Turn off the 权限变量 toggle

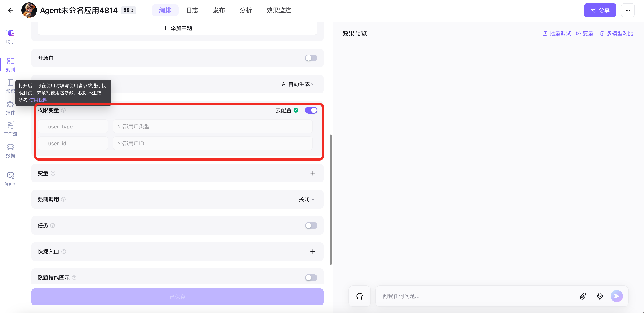click(311, 110)
